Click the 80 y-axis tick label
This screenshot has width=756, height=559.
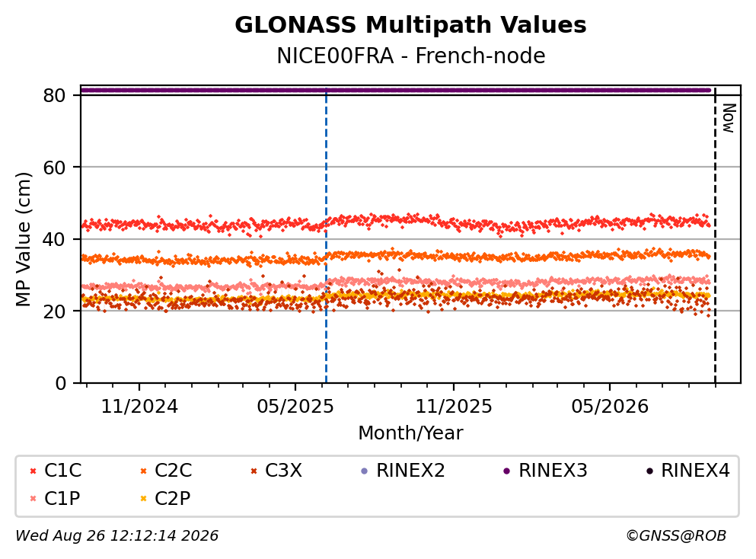(55, 96)
